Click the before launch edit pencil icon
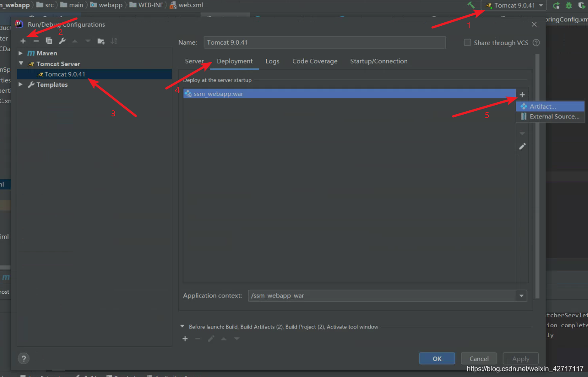 pyautogui.click(x=211, y=339)
